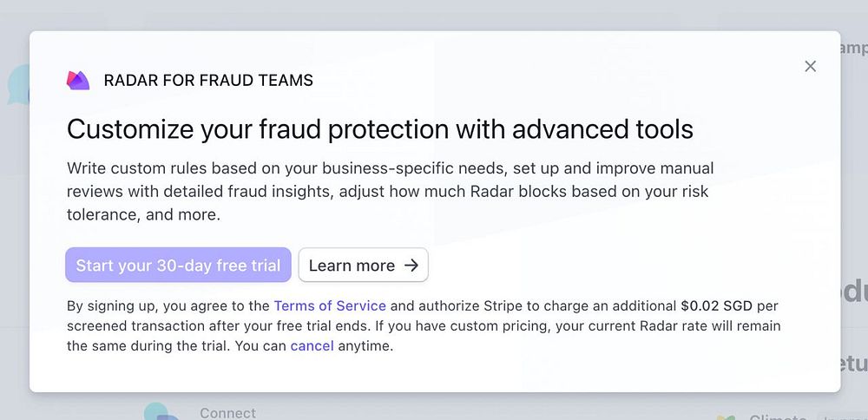868x420 pixels.
Task: Open the Terms of Service link
Action: (x=330, y=305)
